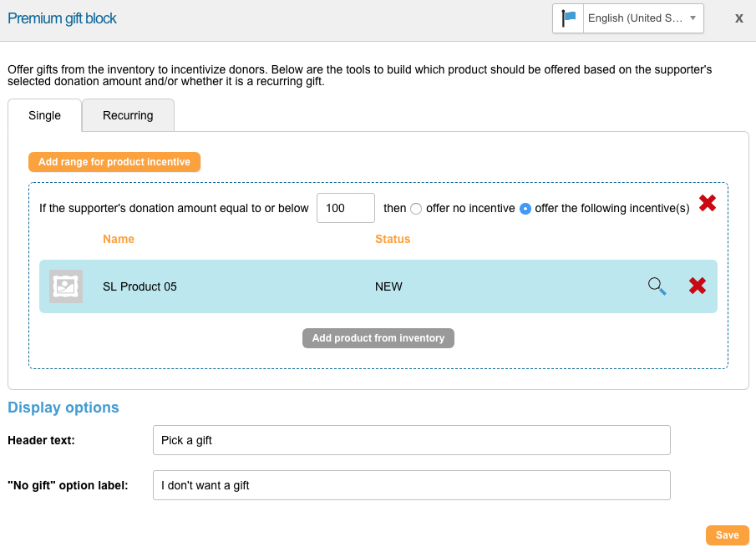Click the SL Product 05 placeholder image
This screenshot has height=552, width=756.
click(66, 286)
